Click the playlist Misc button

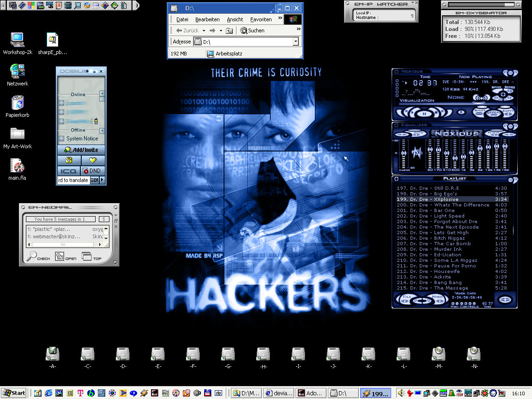click(x=439, y=299)
